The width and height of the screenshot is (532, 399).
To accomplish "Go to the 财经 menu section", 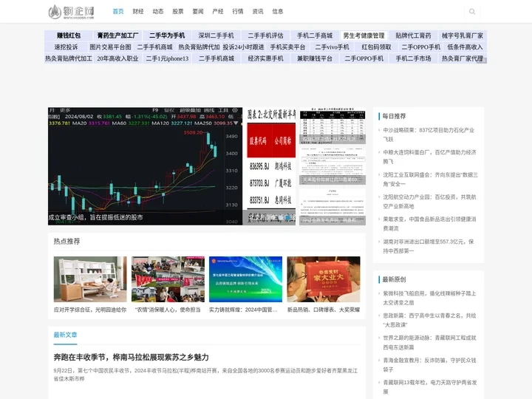I will tap(138, 12).
